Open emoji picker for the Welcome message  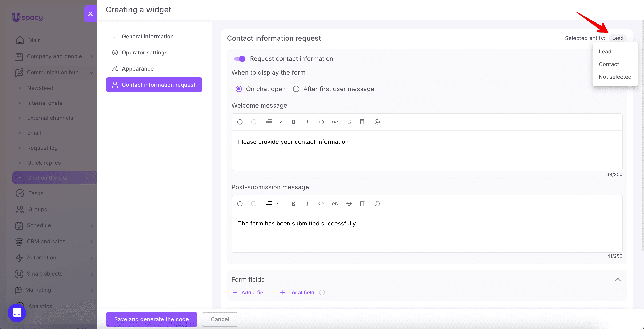tap(377, 122)
